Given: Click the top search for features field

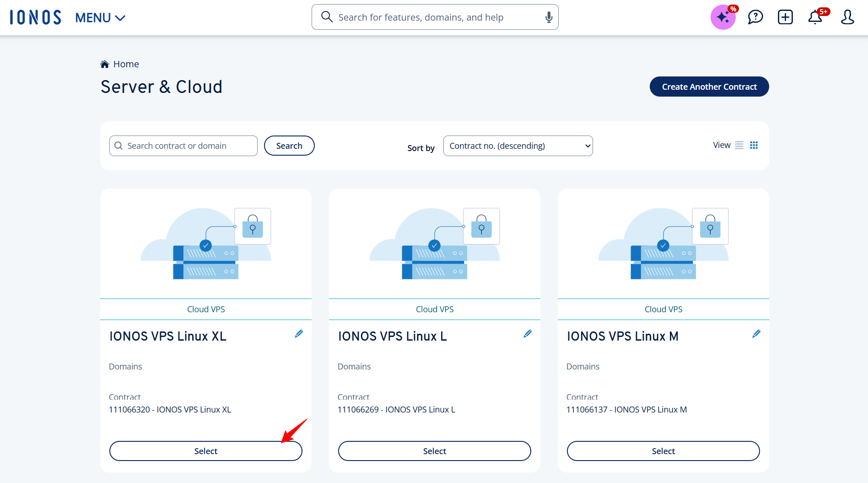Looking at the screenshot, I should click(435, 17).
